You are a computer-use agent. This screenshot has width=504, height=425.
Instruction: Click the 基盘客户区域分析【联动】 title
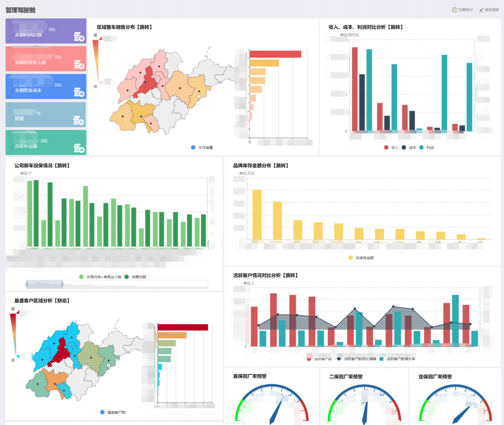coord(42,301)
